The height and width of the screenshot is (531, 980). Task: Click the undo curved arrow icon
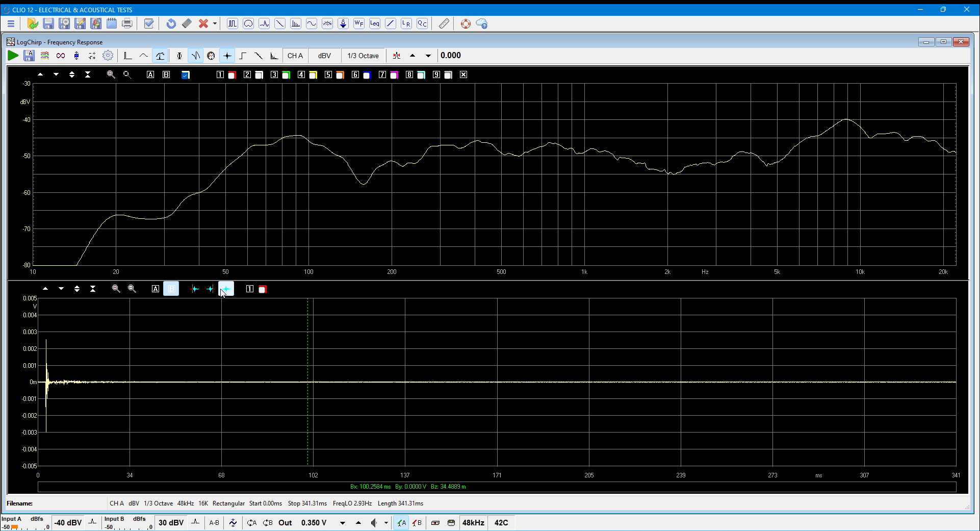point(171,23)
